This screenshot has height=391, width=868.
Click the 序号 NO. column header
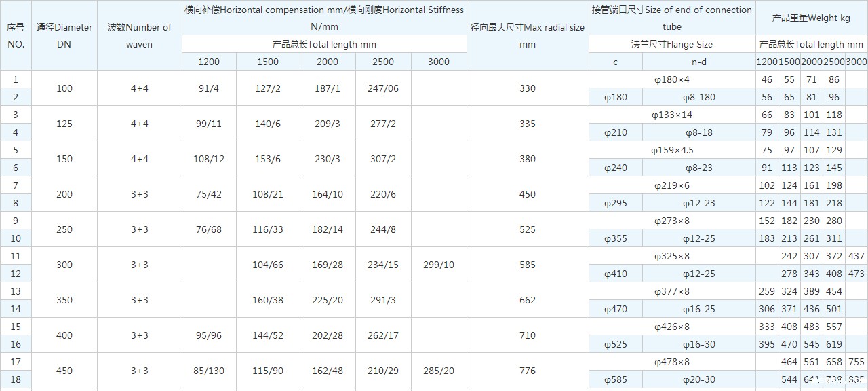coord(16,35)
